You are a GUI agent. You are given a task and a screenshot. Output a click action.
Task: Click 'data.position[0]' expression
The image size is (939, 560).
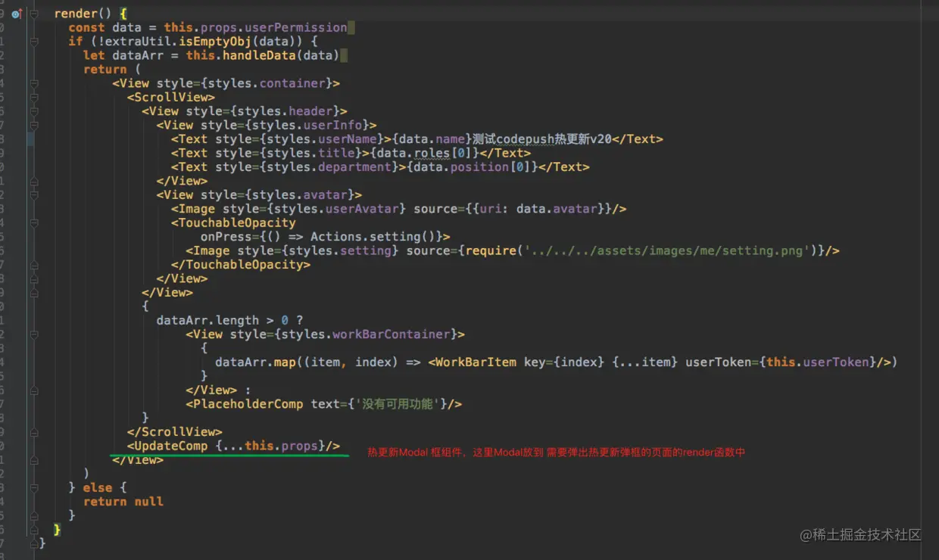click(473, 166)
